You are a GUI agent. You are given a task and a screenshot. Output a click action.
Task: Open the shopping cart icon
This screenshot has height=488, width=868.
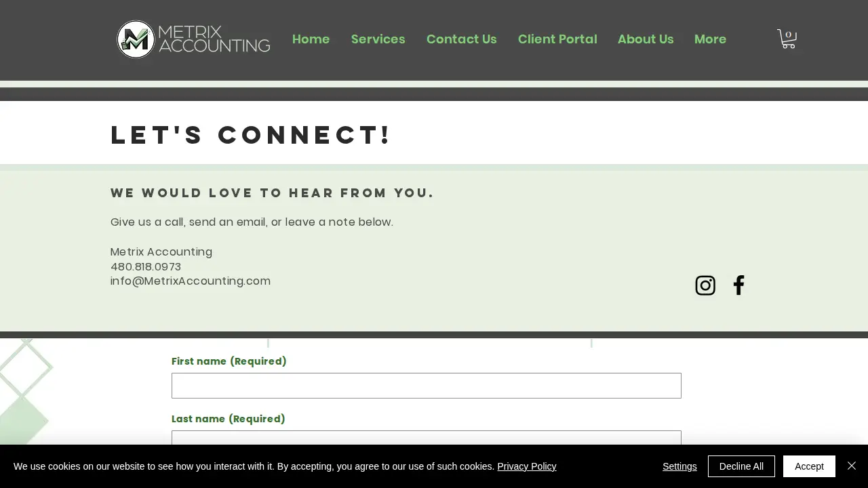[x=787, y=39]
